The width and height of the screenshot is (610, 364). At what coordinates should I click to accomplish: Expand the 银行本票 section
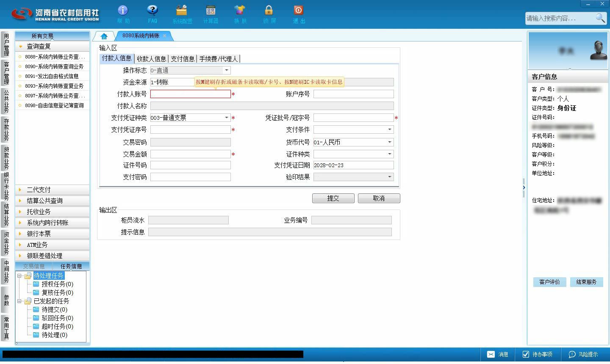[x=53, y=234]
